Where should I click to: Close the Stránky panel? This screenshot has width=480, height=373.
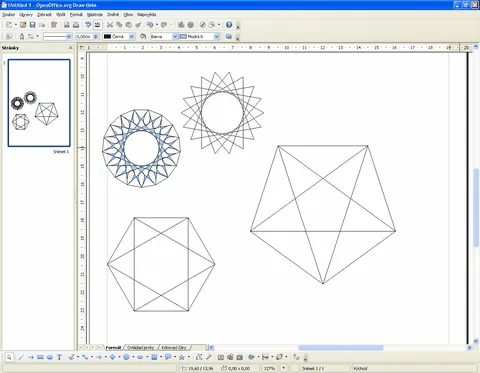click(70, 48)
